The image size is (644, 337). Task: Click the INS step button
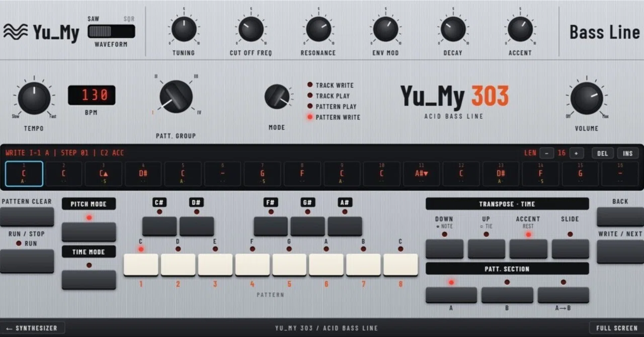click(628, 153)
